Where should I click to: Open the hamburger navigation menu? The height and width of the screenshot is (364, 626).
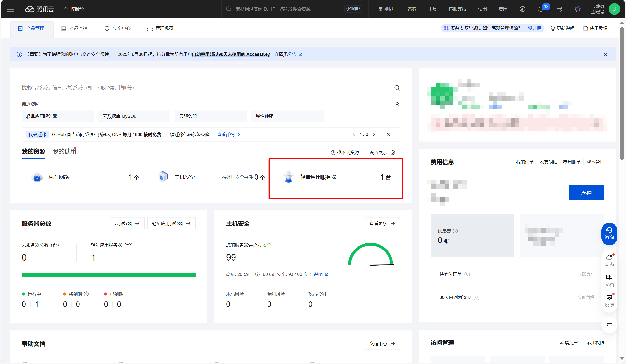[x=10, y=9]
